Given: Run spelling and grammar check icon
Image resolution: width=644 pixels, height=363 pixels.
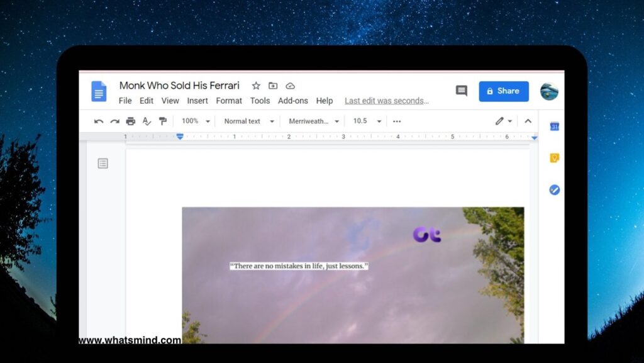Looking at the screenshot, I should [147, 121].
